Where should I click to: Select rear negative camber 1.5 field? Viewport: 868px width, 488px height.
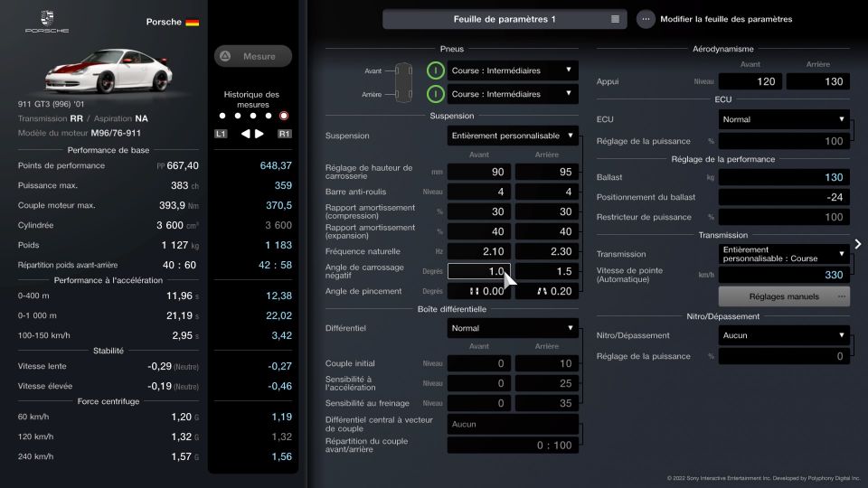[x=547, y=271]
